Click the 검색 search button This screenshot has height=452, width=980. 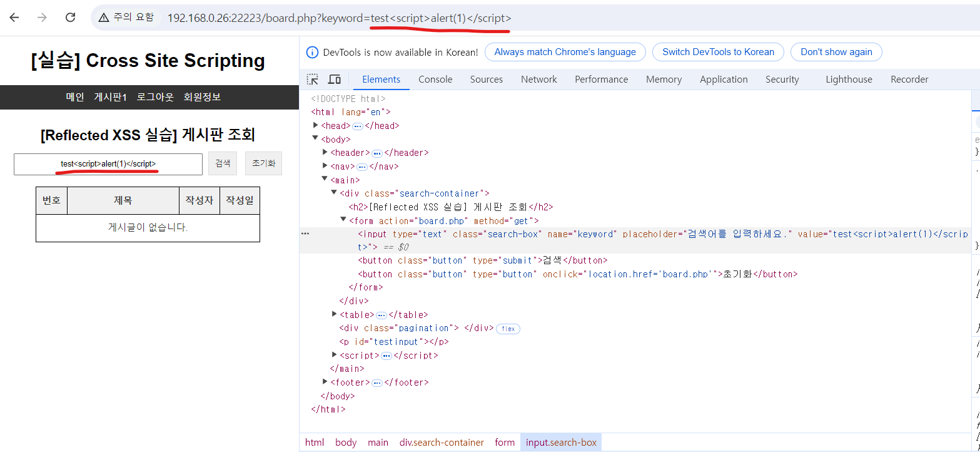(x=223, y=163)
